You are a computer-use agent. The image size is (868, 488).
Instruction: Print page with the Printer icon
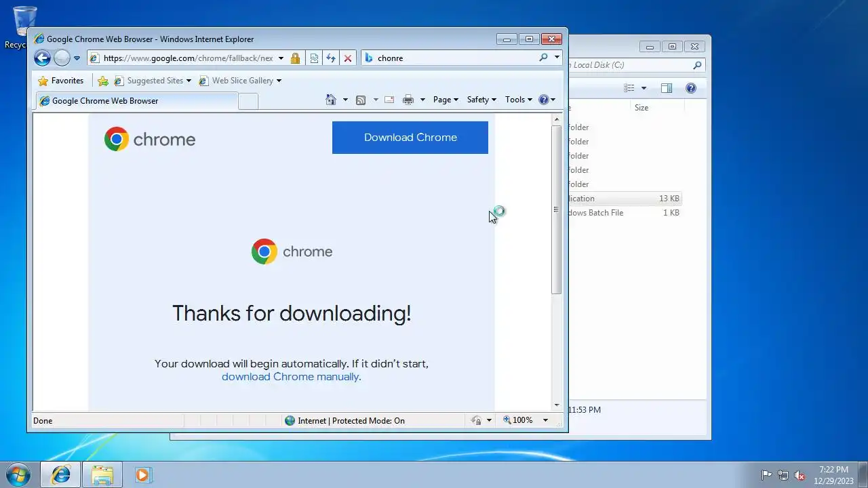coord(408,100)
